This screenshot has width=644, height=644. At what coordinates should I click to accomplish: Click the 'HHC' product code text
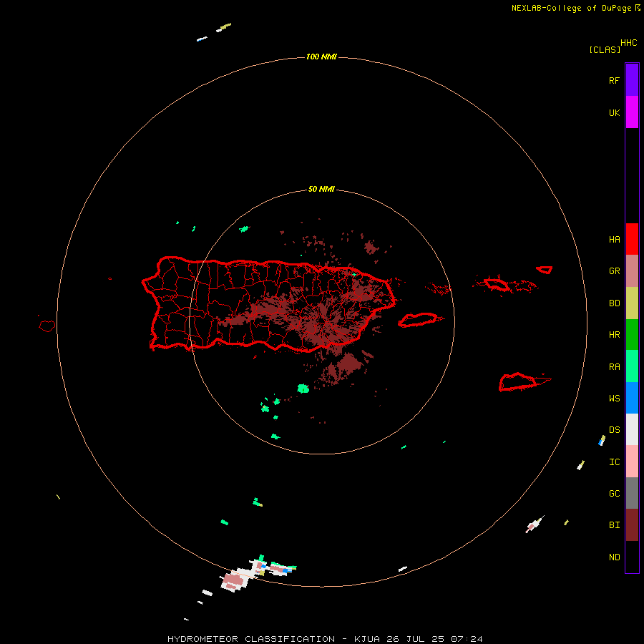point(628,43)
